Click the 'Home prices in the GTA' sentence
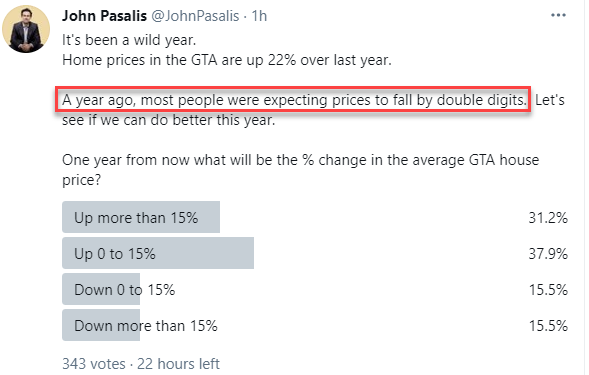589x375 pixels. click(x=227, y=60)
